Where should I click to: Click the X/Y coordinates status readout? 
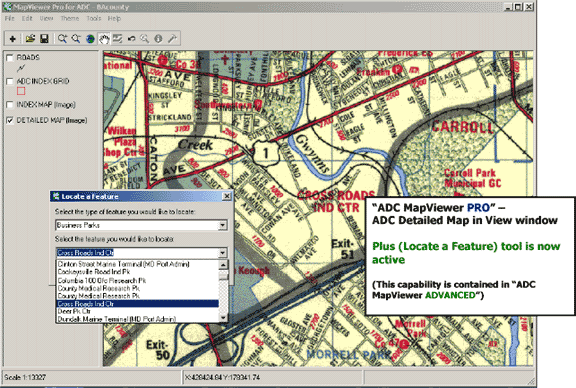click(222, 377)
